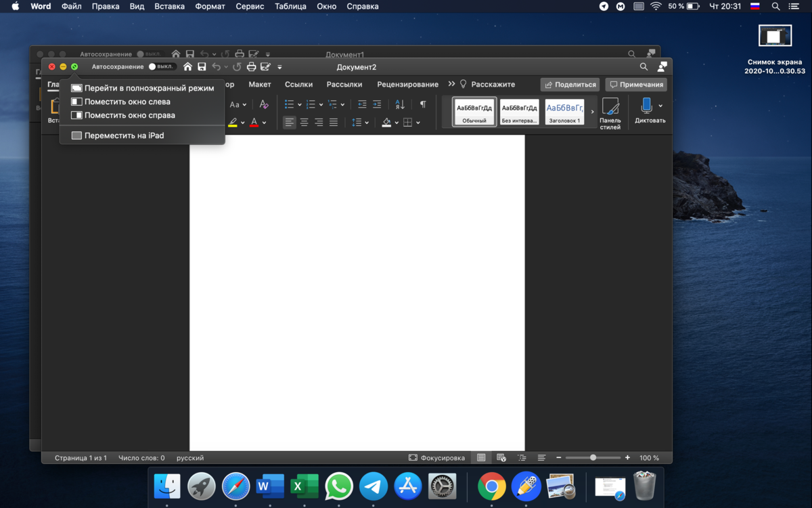Open borders dropdown arrow
Screen dimensions: 812x508
(418, 123)
